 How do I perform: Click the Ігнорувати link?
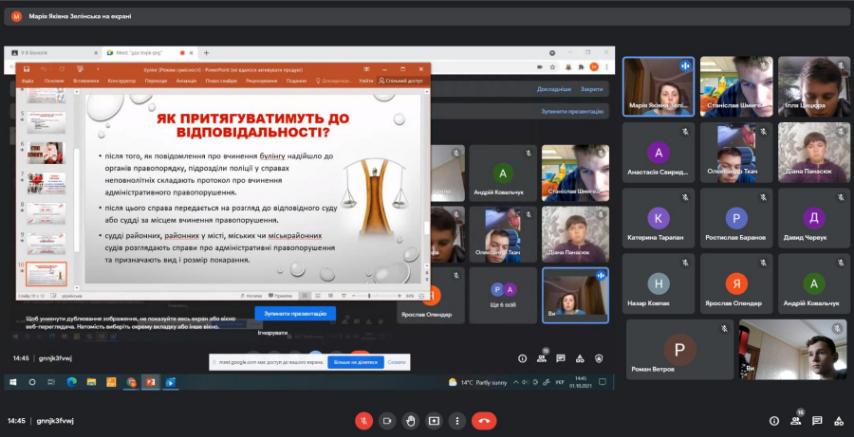pos(273,332)
